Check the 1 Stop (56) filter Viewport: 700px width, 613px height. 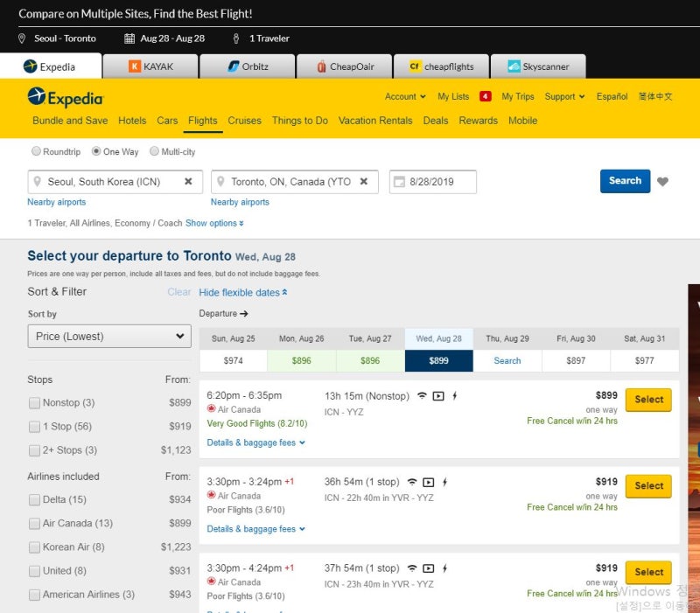[x=34, y=427]
